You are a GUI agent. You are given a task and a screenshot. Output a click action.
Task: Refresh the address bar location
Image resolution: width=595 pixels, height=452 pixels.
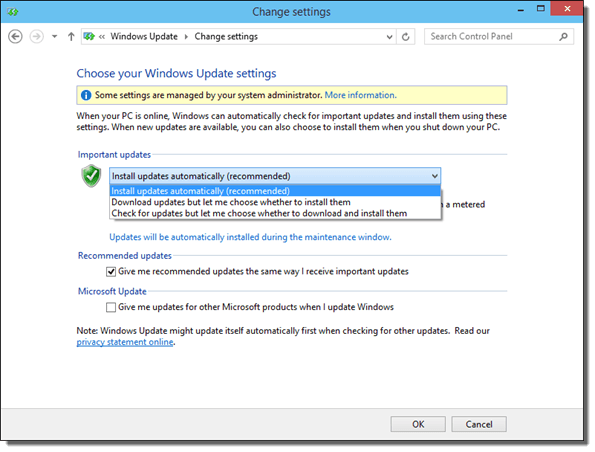pyautogui.click(x=406, y=37)
